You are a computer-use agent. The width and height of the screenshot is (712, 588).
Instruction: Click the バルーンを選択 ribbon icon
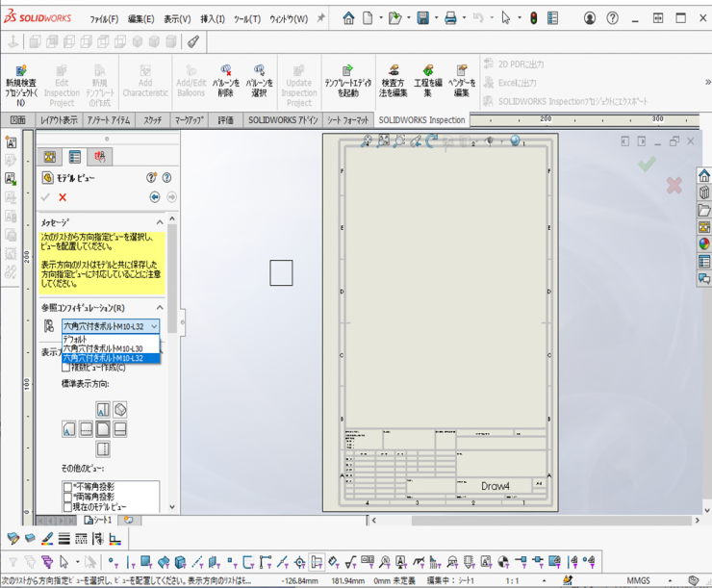click(259, 71)
